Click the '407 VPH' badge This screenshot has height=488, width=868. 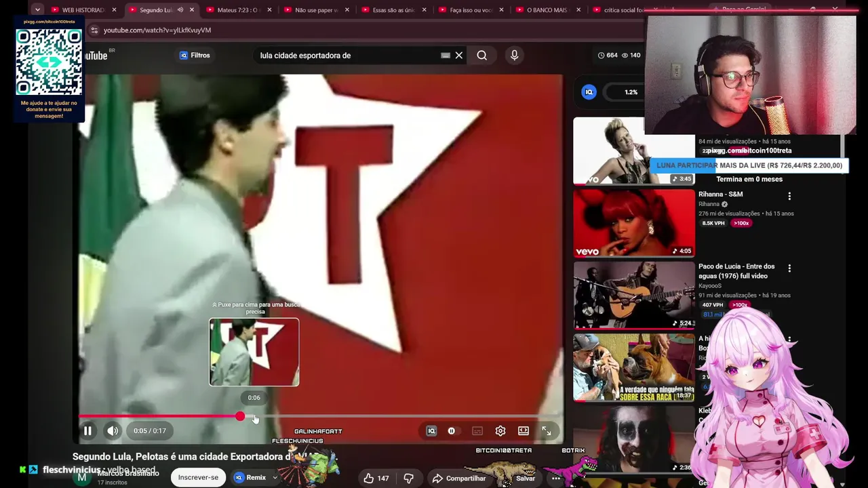713,305
